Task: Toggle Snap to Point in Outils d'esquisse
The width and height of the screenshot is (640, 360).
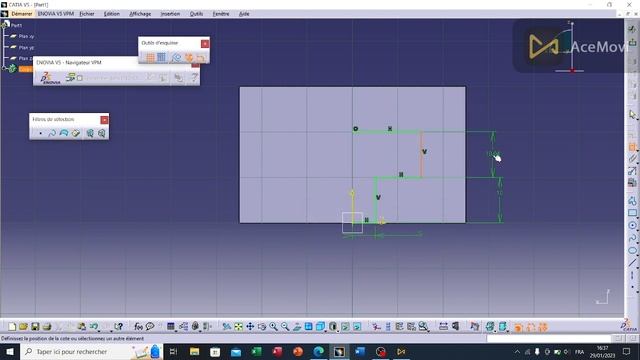Action: pyautogui.click(x=162, y=57)
